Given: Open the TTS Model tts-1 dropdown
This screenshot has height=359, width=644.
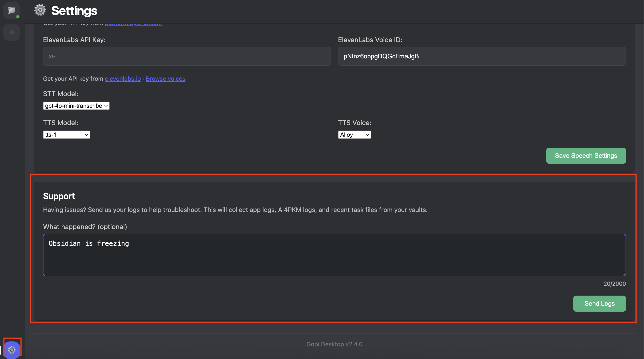Looking at the screenshot, I should pos(67,135).
